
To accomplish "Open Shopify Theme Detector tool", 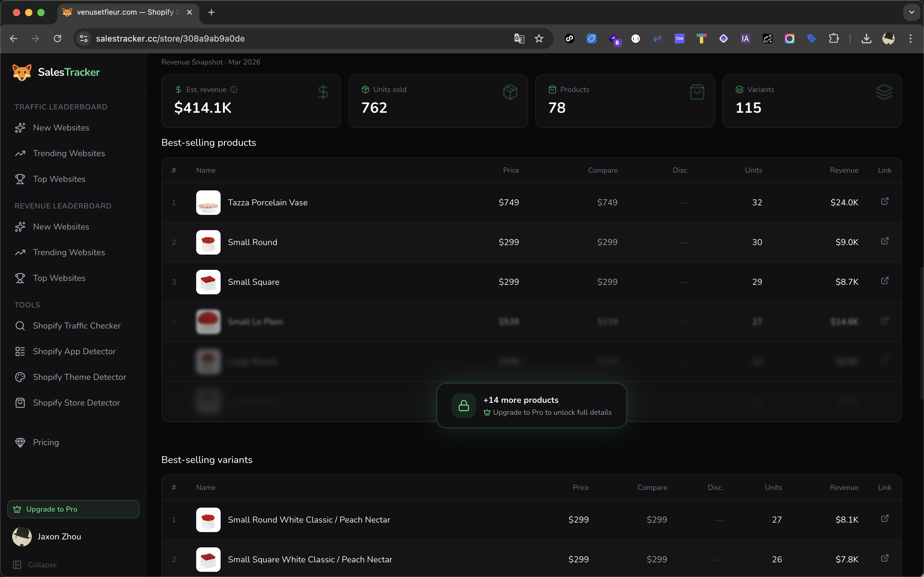I will tap(73, 377).
